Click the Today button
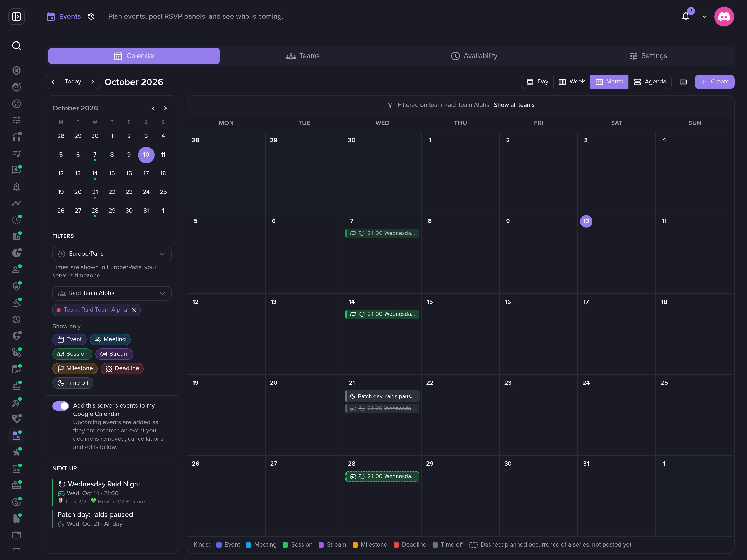The height and width of the screenshot is (560, 747). (73, 82)
